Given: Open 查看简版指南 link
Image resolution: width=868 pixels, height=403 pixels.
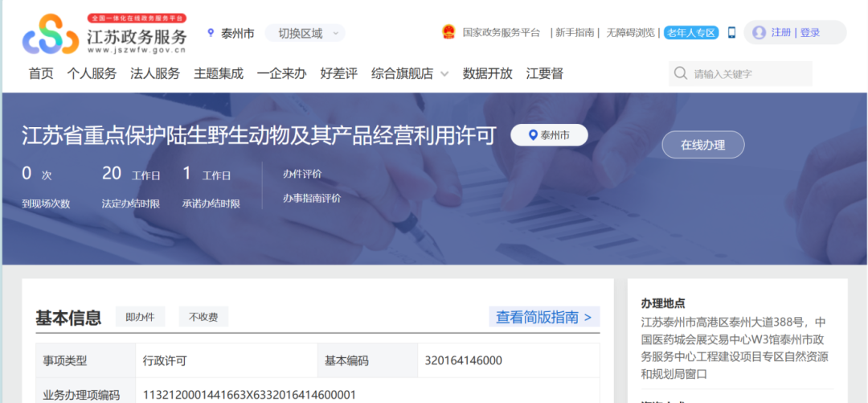Looking at the screenshot, I should pos(544,317).
